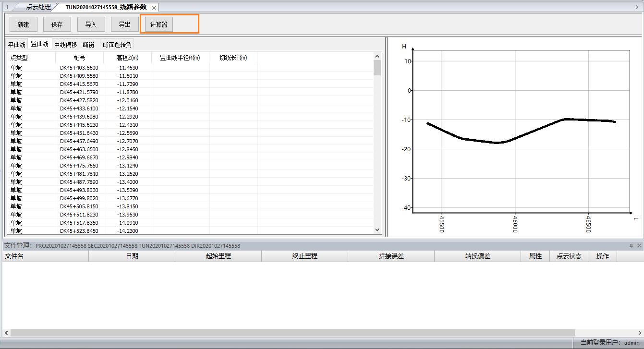Screen dimensions: 644x349
Task: Switch to the 点云处理 tab
Action: (x=38, y=7)
